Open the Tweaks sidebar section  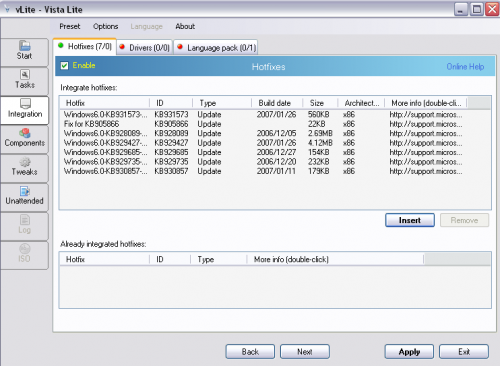(x=24, y=168)
